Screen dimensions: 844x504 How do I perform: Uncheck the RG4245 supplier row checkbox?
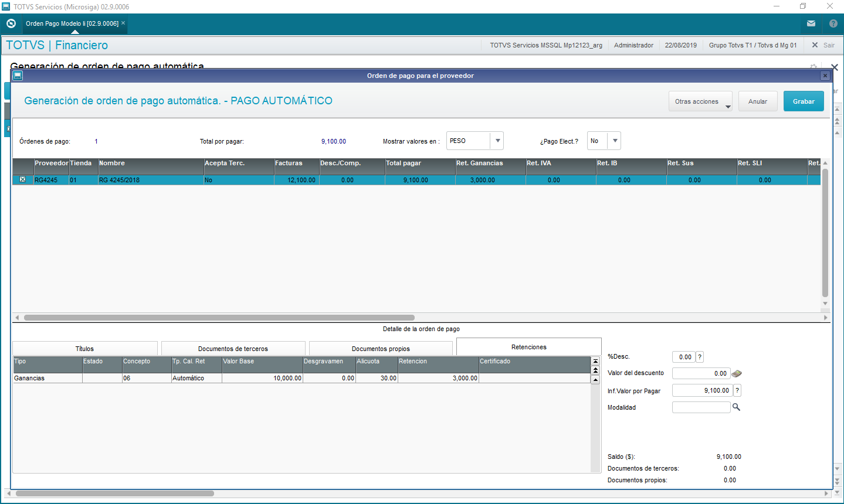(22, 180)
